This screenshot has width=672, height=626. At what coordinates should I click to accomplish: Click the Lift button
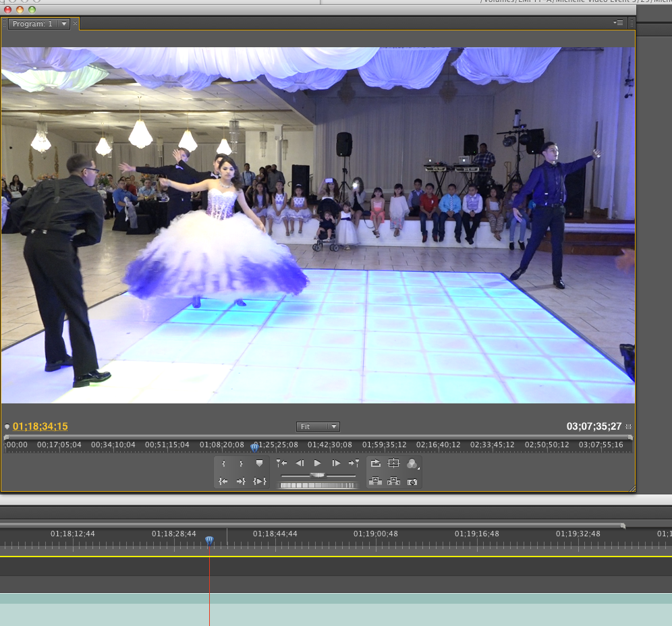[376, 481]
